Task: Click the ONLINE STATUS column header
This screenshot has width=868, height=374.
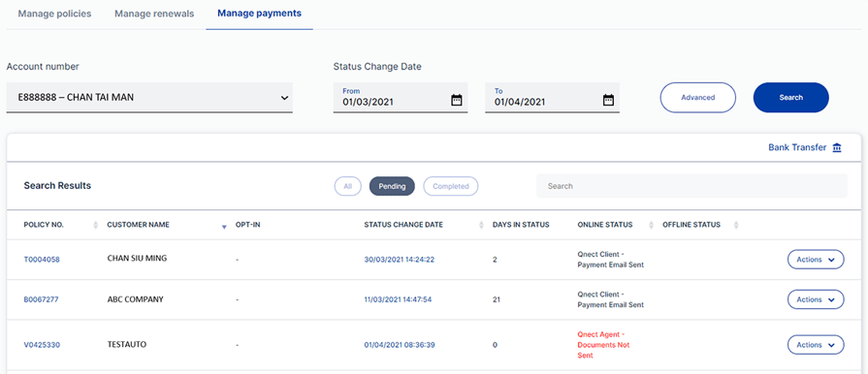Action: [605, 225]
